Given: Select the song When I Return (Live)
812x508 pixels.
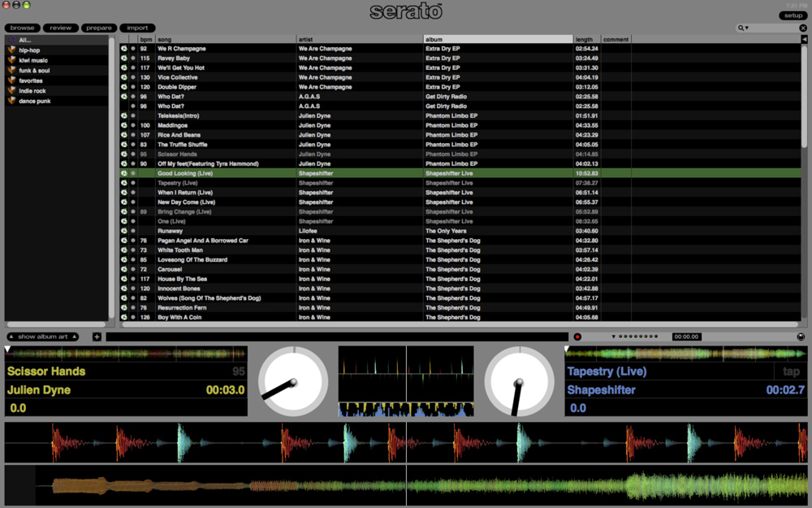Looking at the screenshot, I should 185,193.
